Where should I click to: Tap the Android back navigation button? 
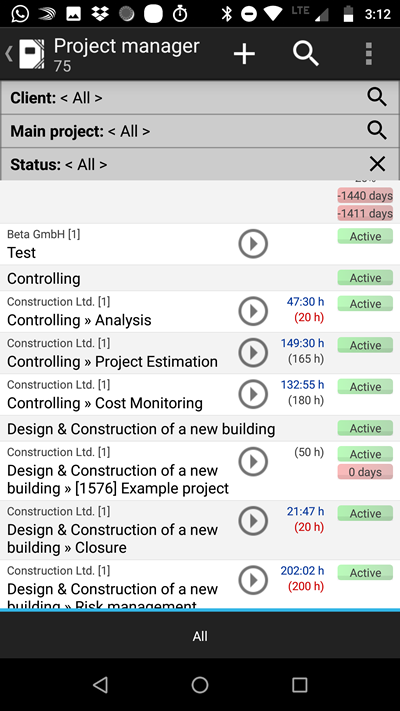coord(100,685)
